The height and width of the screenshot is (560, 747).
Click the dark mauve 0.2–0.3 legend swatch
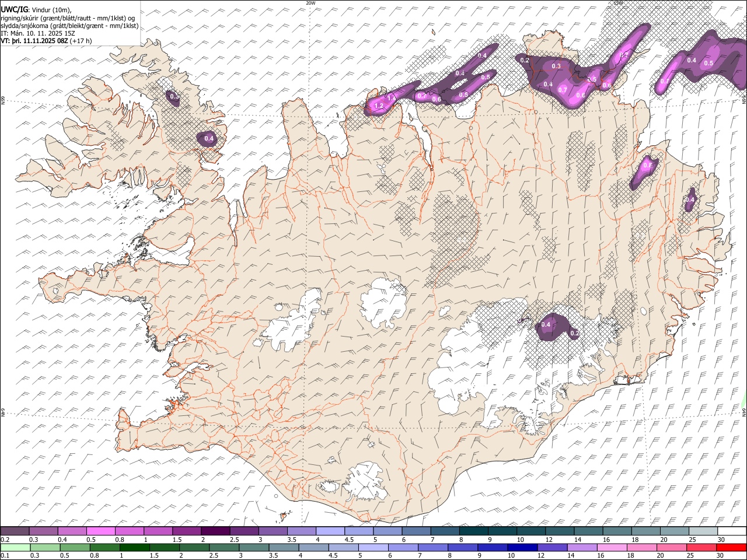point(15,531)
